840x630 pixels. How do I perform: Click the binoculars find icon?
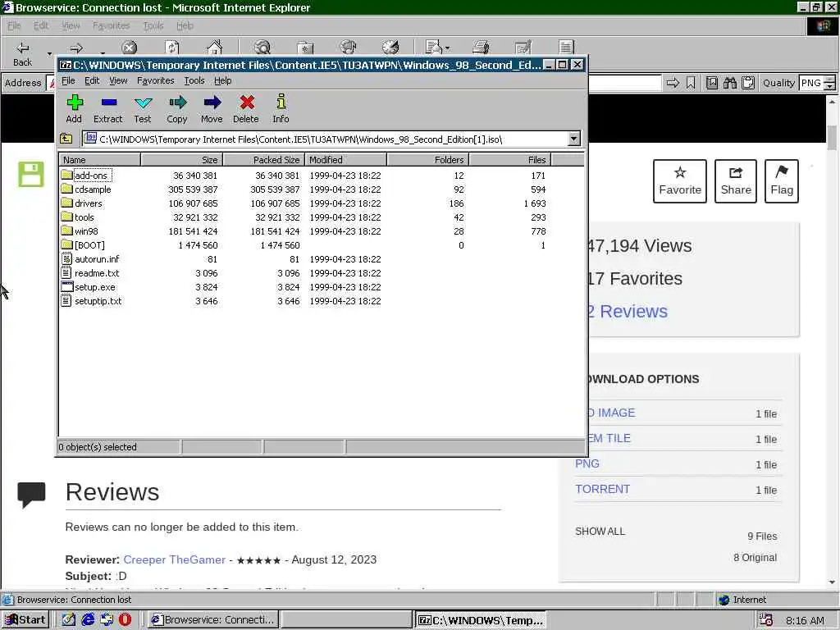coord(729,83)
